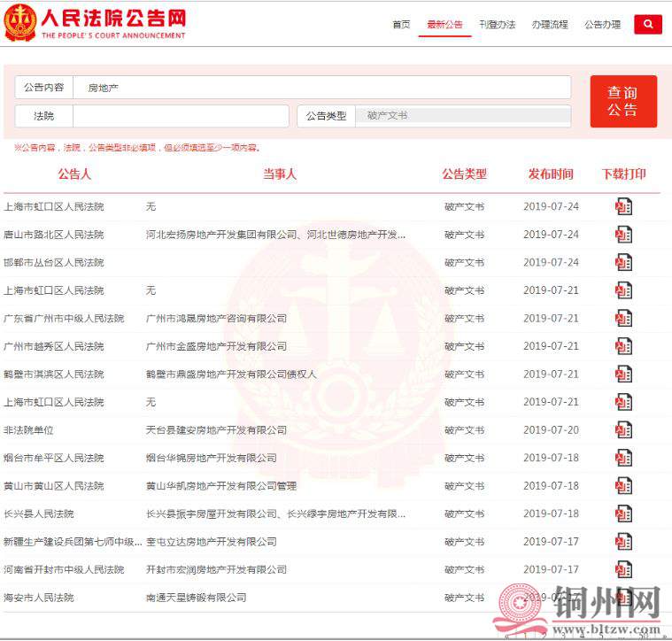Open the 公告类型 dropdown showing 破产文书
The height and width of the screenshot is (641, 672).
point(463,116)
